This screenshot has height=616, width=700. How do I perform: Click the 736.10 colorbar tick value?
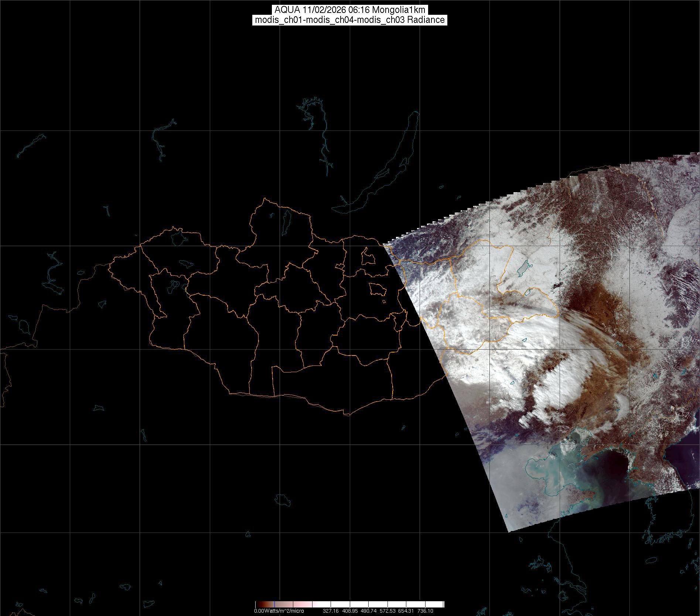(x=425, y=611)
